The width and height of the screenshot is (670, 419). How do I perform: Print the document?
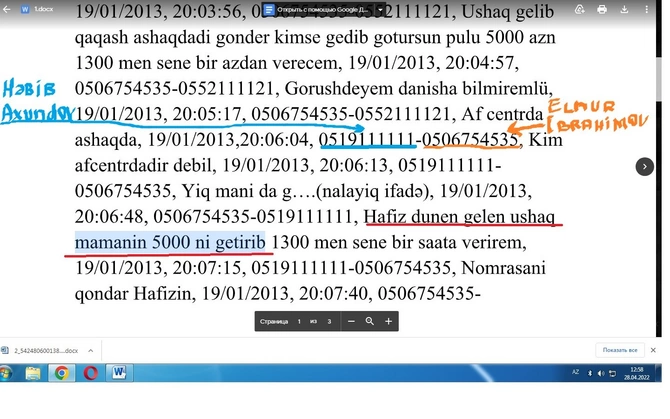point(602,9)
